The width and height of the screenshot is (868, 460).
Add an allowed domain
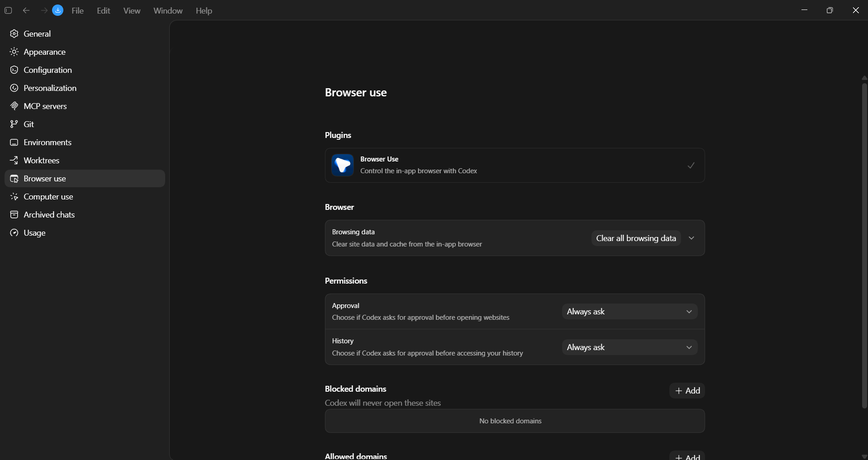click(687, 456)
